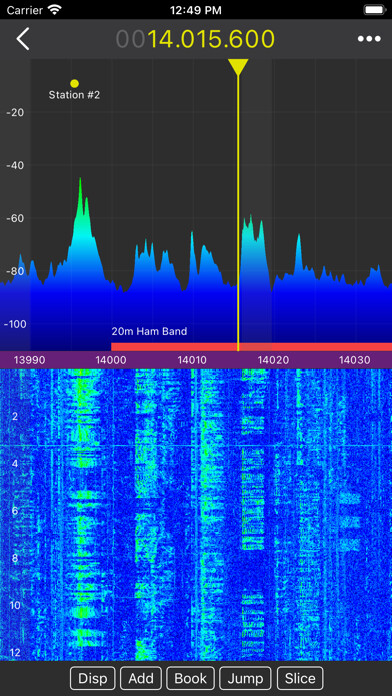Open the Book bookmarks button

click(x=190, y=678)
